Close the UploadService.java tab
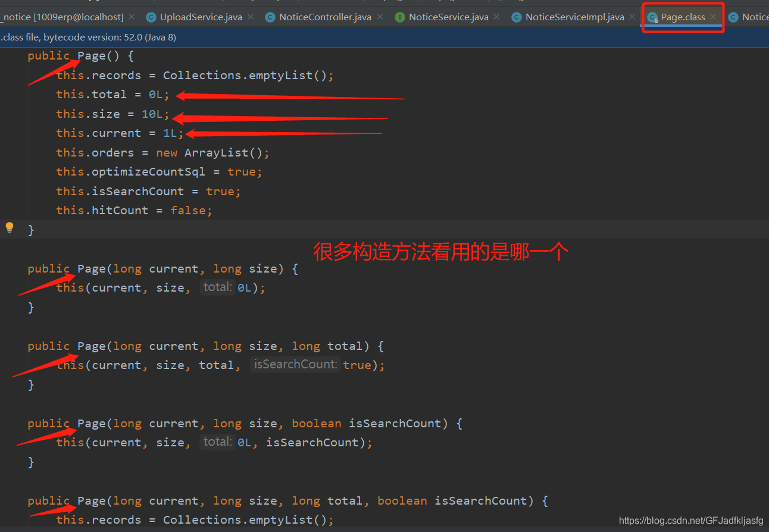The image size is (769, 532). [x=251, y=17]
